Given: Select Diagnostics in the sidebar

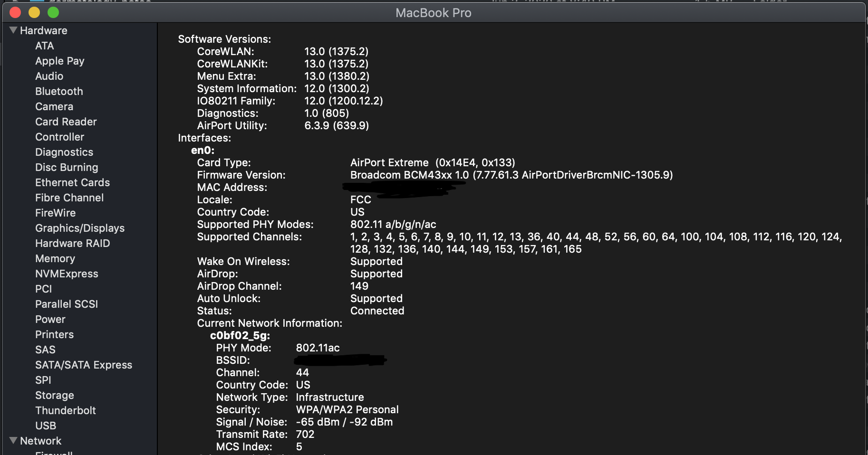Looking at the screenshot, I should (64, 152).
